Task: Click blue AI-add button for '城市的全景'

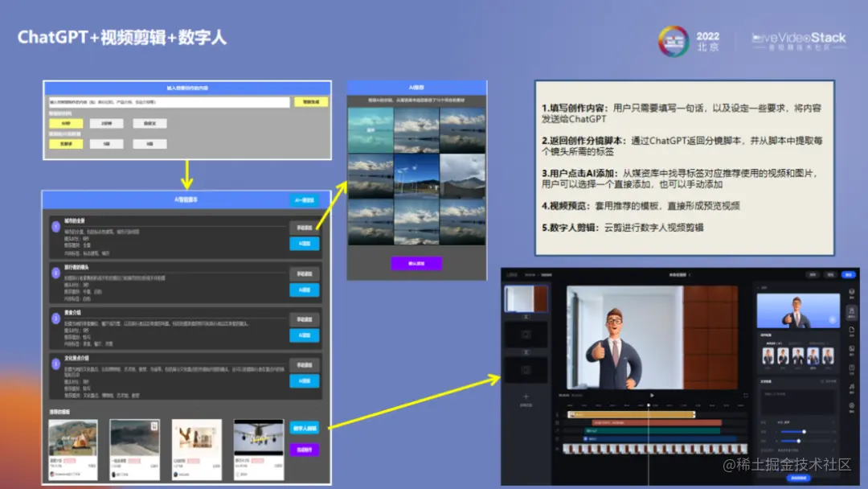Action: tap(305, 243)
